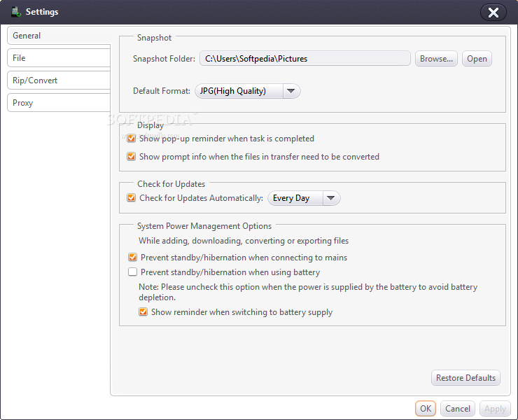The width and height of the screenshot is (518, 420).
Task: Go to the Proxy tab
Action: [59, 103]
